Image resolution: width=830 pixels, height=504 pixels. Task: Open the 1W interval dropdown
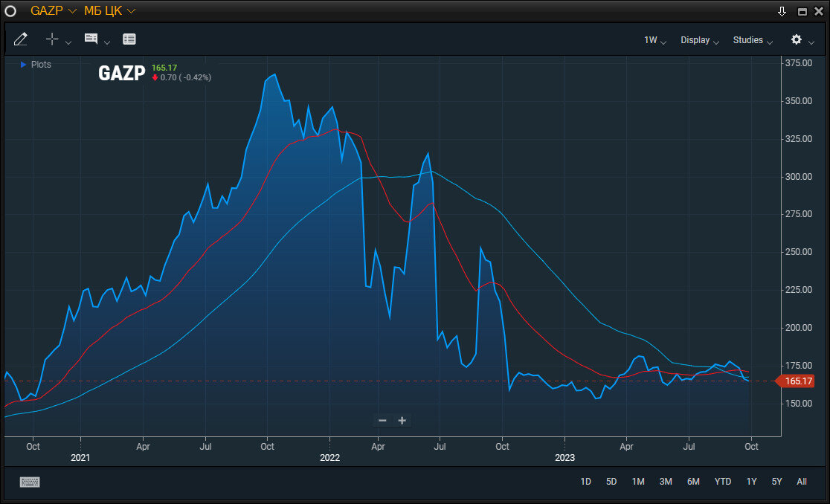[654, 40]
